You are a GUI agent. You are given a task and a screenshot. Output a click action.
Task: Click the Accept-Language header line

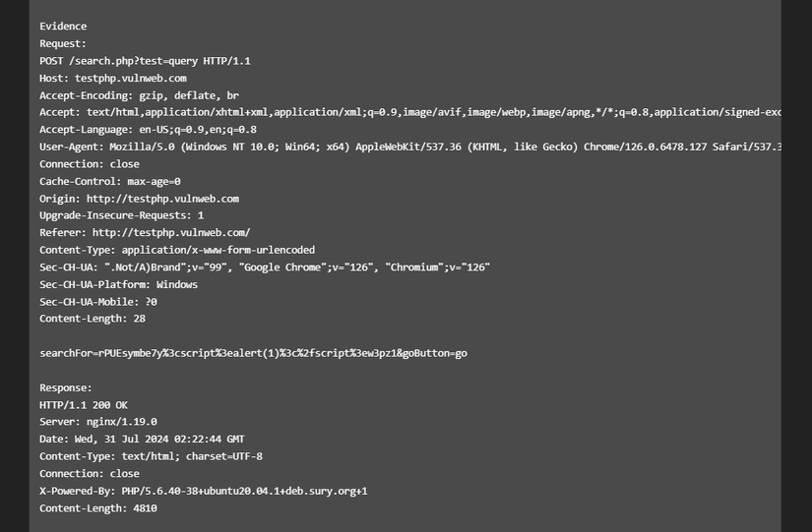click(x=148, y=130)
